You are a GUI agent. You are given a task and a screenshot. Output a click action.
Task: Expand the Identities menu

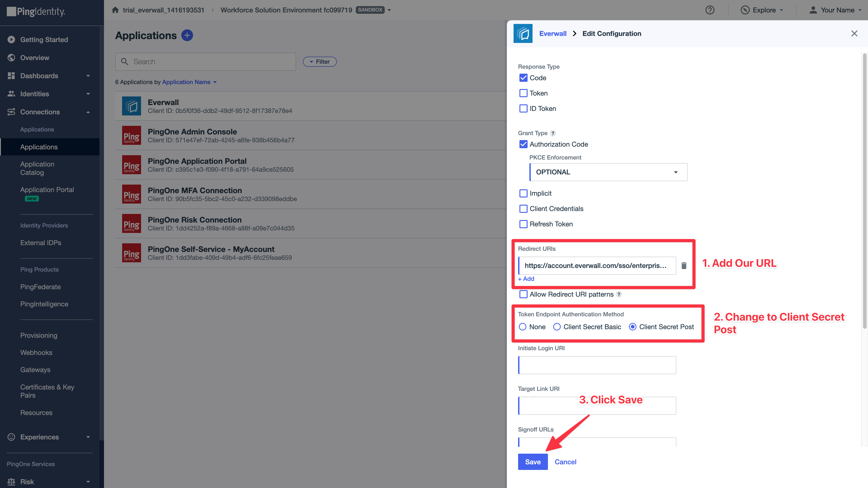coord(88,94)
